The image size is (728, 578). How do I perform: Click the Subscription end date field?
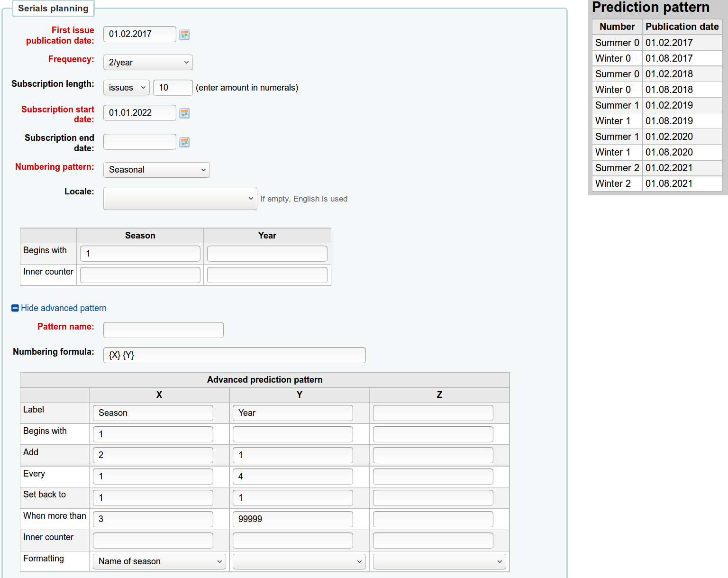[x=140, y=142]
